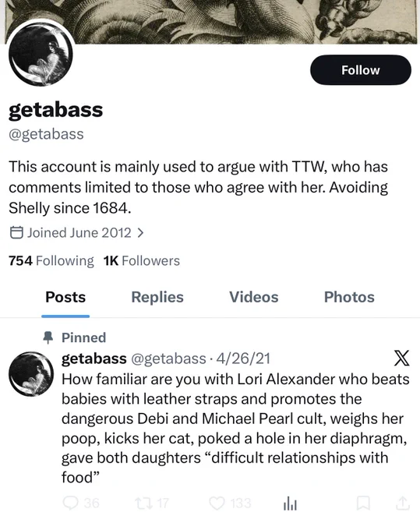The width and height of the screenshot is (420, 530).
Task: Tap the share upload icon
Action: [x=402, y=503]
